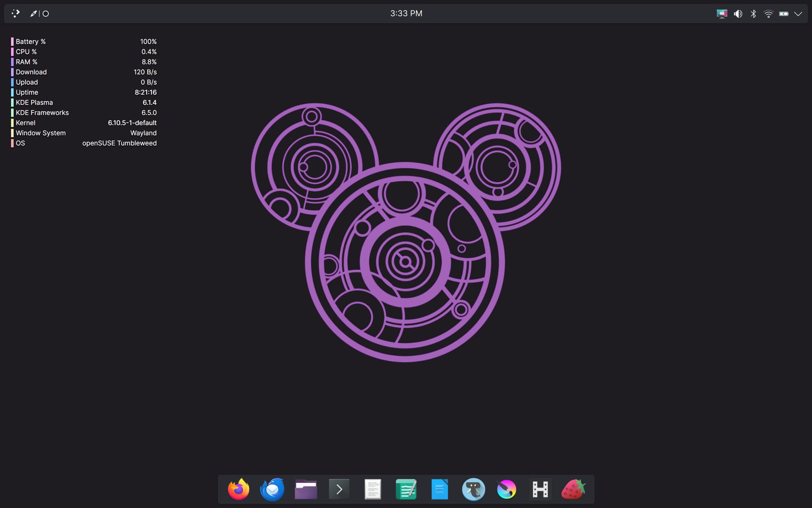
Task: Open the 3:33 PM clock calendar
Action: click(406, 14)
